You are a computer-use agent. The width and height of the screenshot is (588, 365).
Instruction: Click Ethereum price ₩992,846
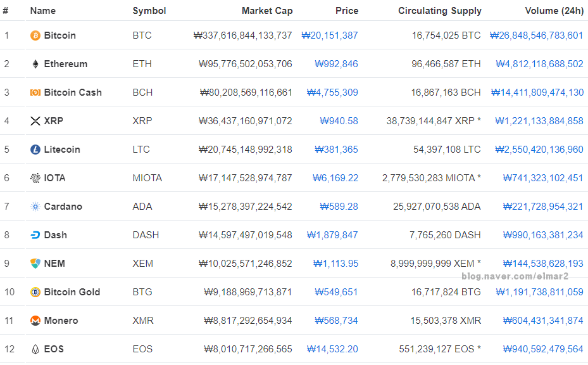pyautogui.click(x=336, y=64)
